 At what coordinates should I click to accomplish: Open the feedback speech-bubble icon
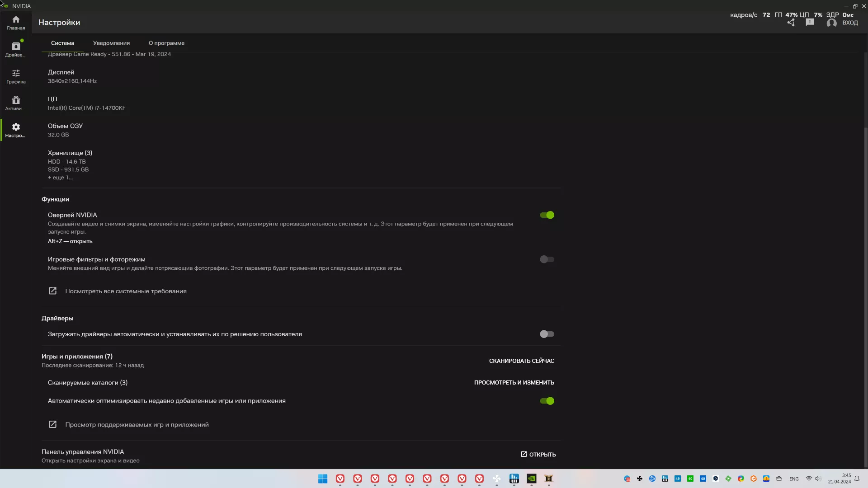pyautogui.click(x=810, y=23)
